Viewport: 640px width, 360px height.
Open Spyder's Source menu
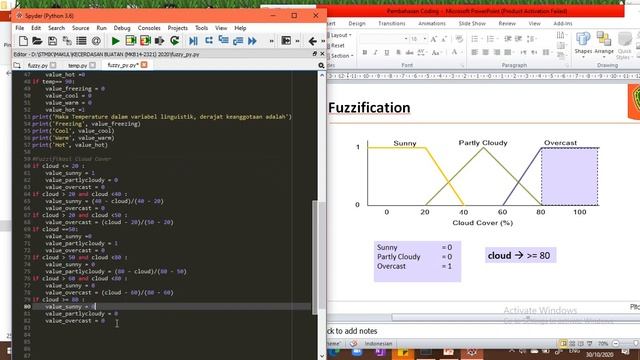pyautogui.click(x=80, y=28)
